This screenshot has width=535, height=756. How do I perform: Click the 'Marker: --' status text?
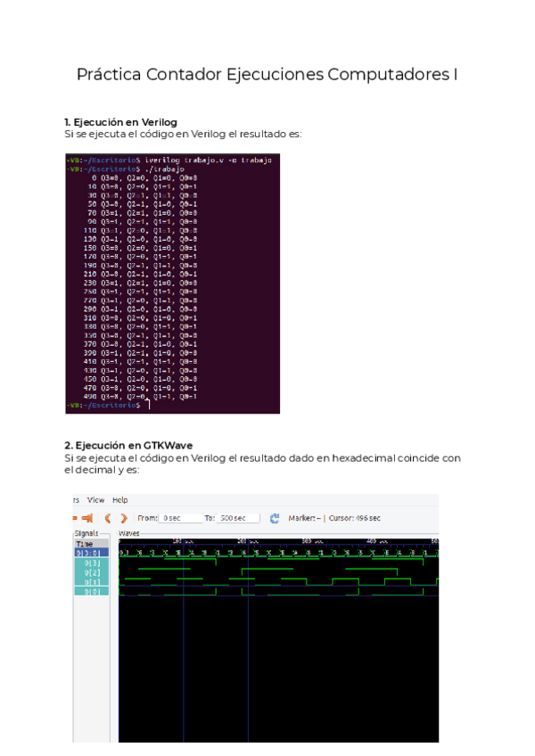304,518
